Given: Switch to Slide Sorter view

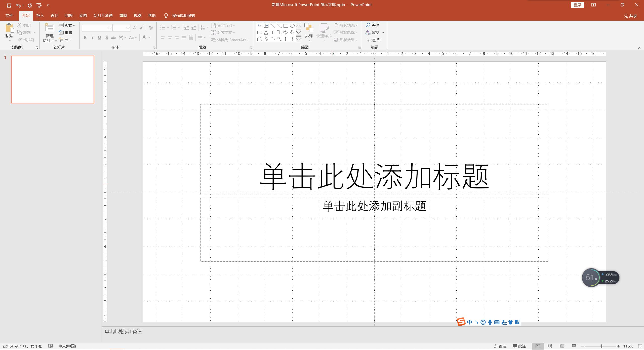Looking at the screenshot, I should click(x=550, y=346).
